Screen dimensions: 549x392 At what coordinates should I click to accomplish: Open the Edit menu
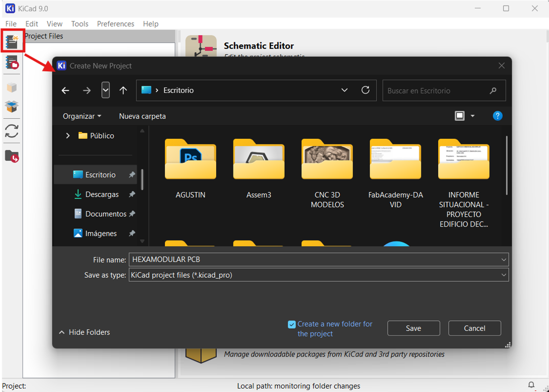click(x=32, y=24)
